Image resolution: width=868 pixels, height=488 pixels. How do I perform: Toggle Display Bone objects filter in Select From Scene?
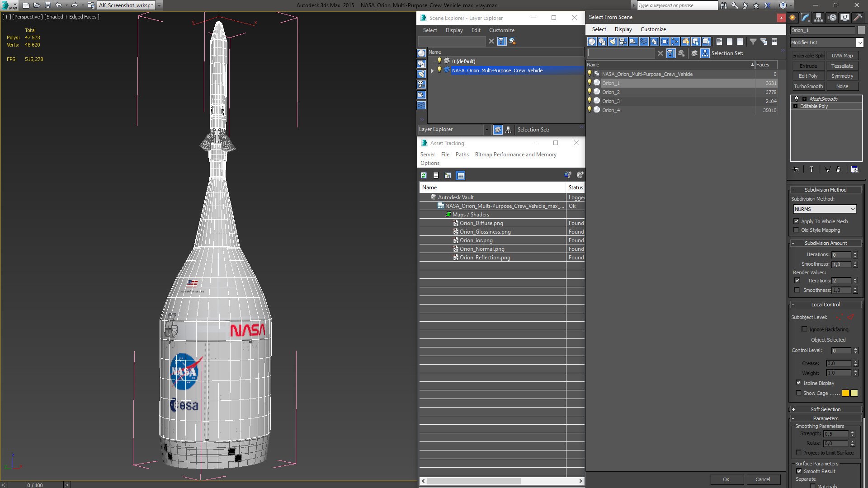pyautogui.click(x=675, y=42)
